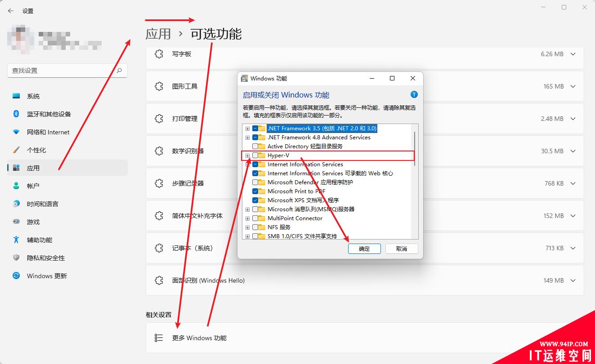This screenshot has width=595, height=364.
Task: Click the person icon for 帐户
Action: point(16,186)
